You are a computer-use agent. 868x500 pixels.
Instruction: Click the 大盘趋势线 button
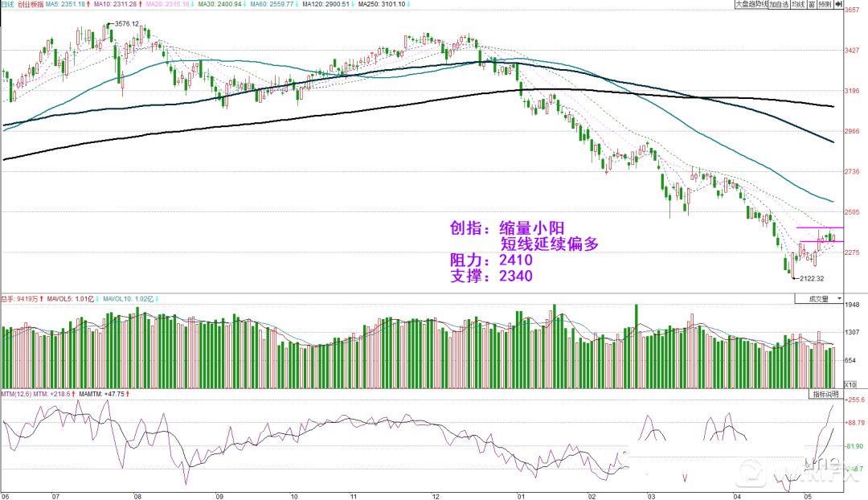tap(751, 5)
